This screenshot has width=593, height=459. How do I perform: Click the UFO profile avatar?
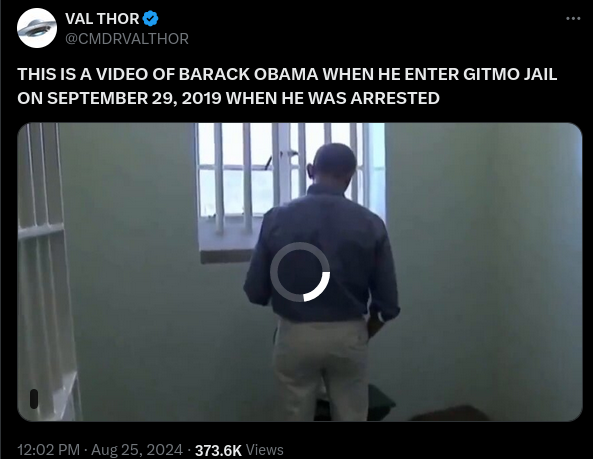pyautogui.click(x=37, y=28)
